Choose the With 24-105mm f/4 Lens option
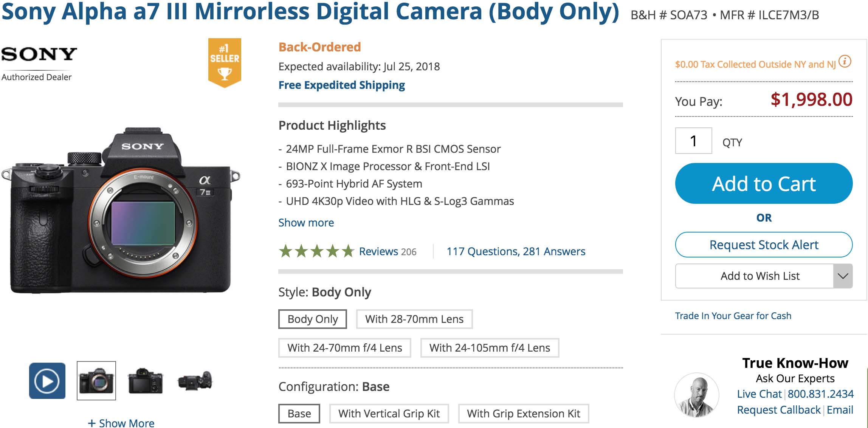 pos(489,348)
